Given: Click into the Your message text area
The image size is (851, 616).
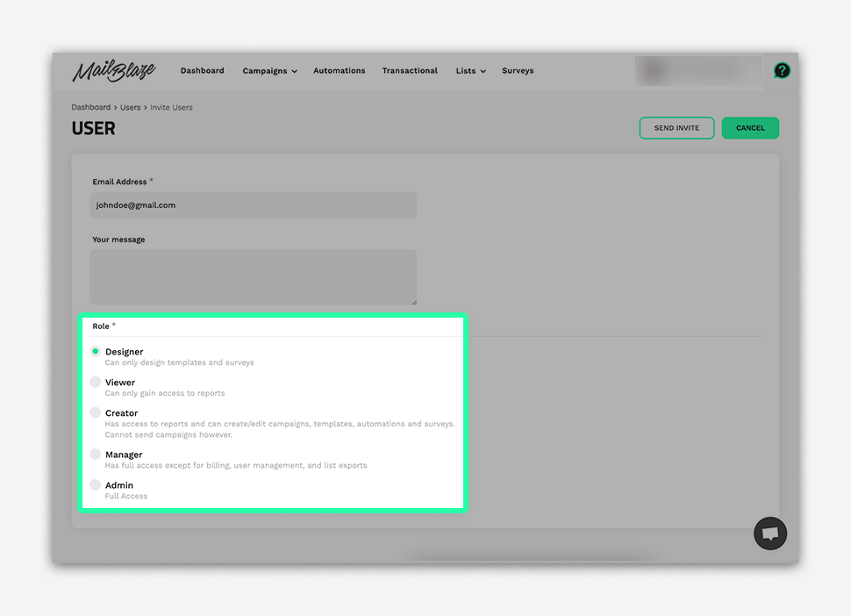Looking at the screenshot, I should coord(253,276).
